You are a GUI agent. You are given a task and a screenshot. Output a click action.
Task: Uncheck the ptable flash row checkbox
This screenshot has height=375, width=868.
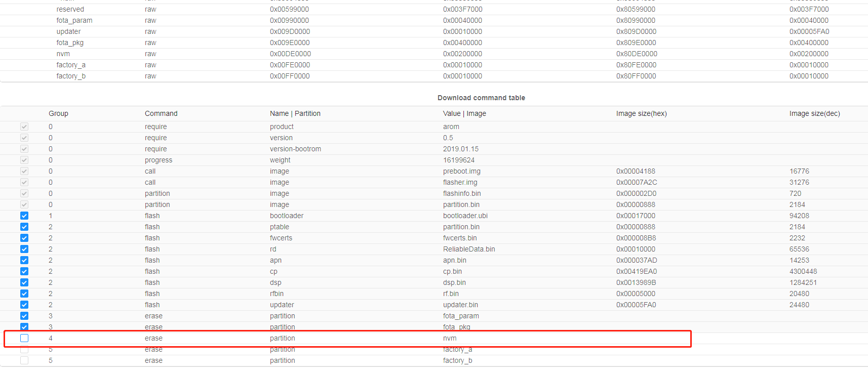24,227
